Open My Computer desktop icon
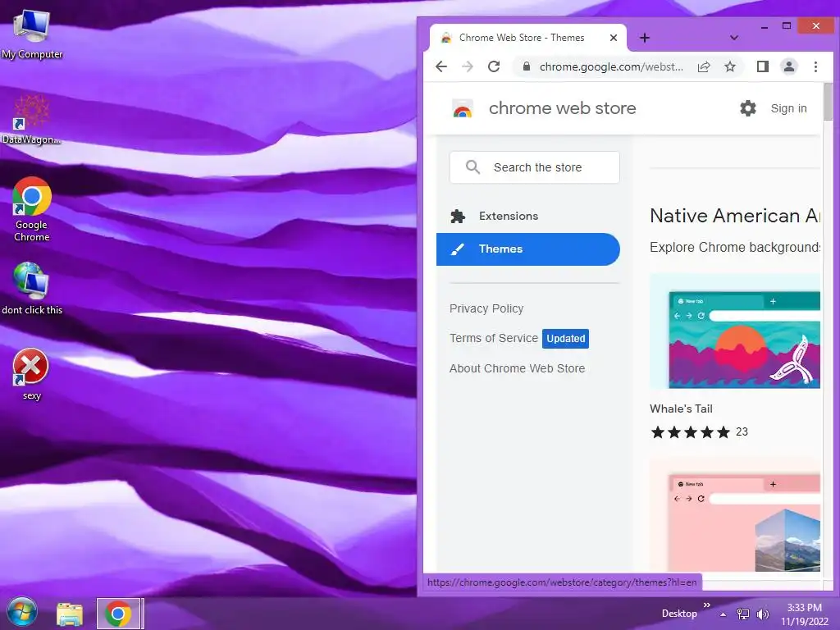Screen dimensions: 840x630 [x=32, y=33]
